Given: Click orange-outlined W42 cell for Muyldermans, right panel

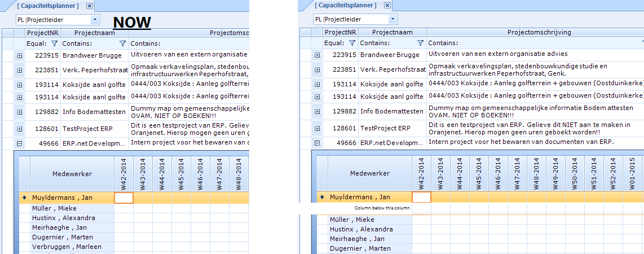Looking at the screenshot, I should pyautogui.click(x=421, y=198).
